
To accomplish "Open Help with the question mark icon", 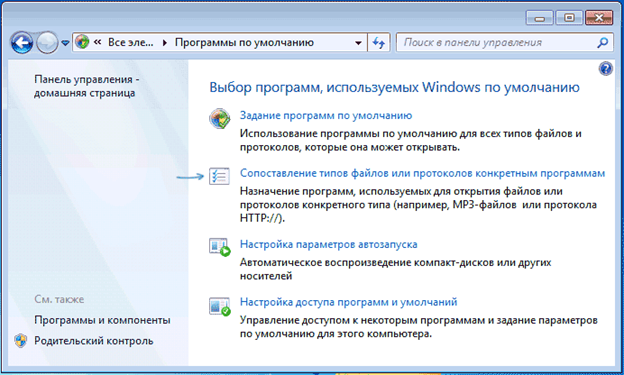I will (x=605, y=69).
